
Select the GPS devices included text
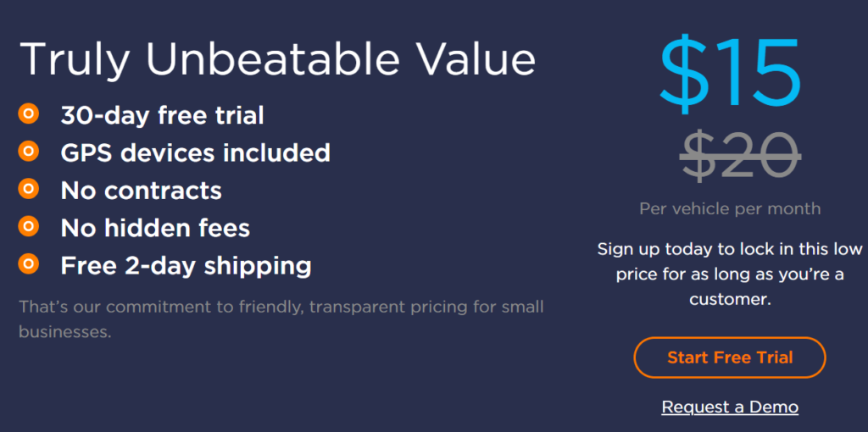[x=196, y=152]
